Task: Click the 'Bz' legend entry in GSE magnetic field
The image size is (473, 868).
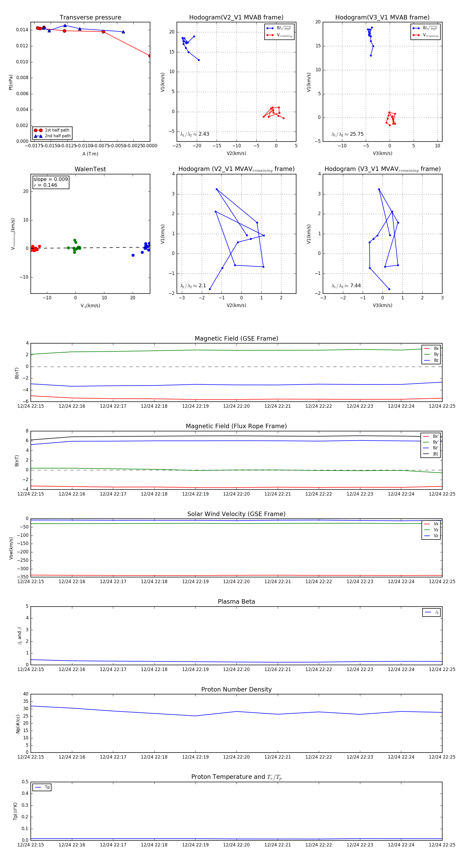Action: 431,360
